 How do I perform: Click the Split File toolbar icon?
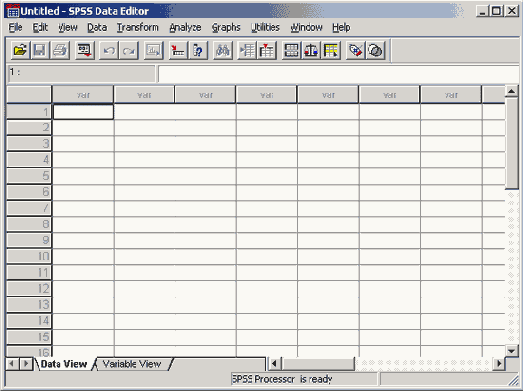coord(292,51)
